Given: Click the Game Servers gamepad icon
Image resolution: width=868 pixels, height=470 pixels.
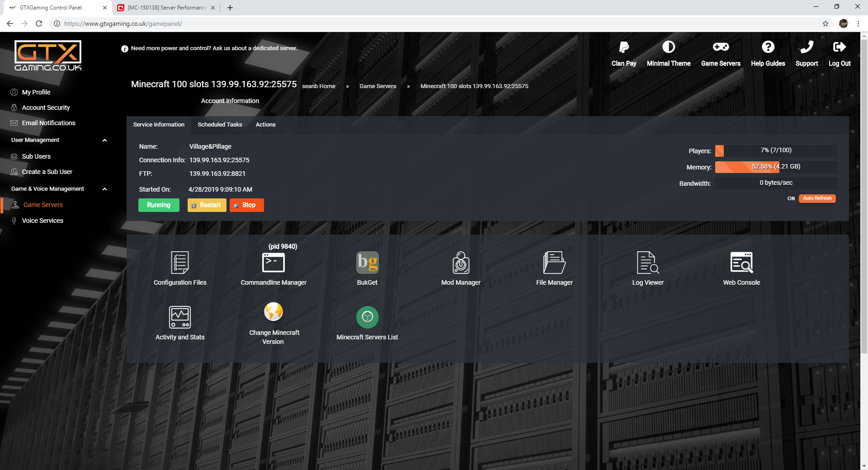Looking at the screenshot, I should 721,47.
